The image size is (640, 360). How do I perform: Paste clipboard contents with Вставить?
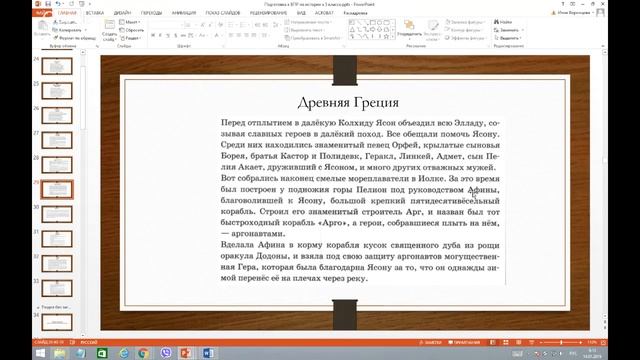pos(42,29)
